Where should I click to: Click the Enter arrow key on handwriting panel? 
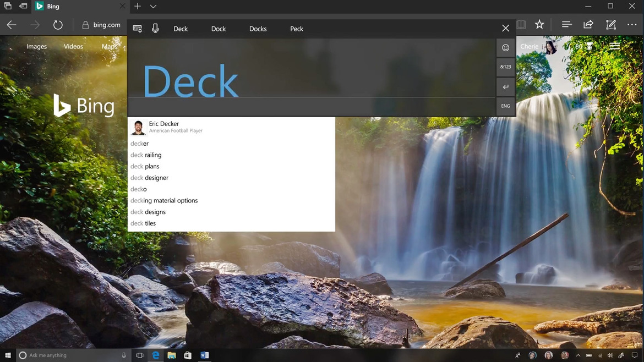click(506, 86)
